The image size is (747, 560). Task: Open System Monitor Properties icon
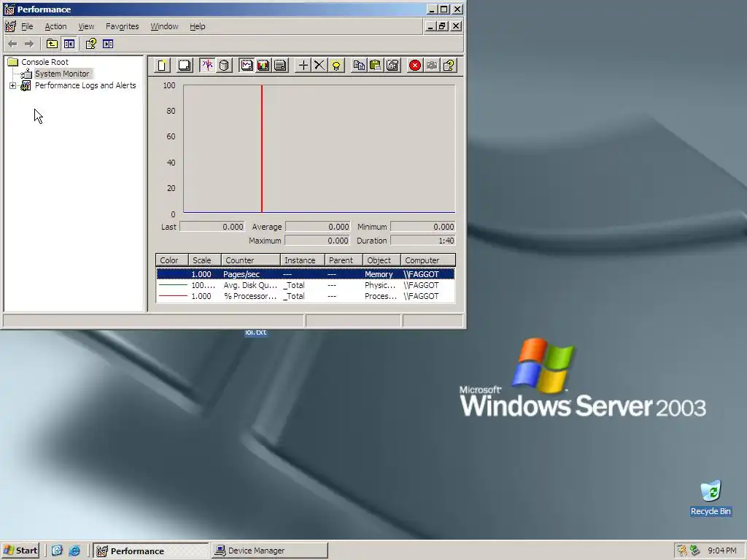click(392, 65)
